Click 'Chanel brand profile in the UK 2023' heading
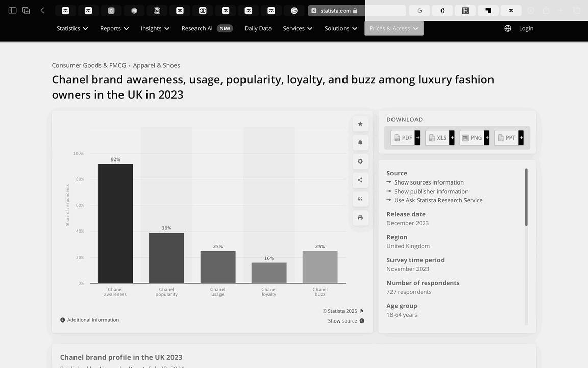This screenshot has width=588, height=368. 121,357
